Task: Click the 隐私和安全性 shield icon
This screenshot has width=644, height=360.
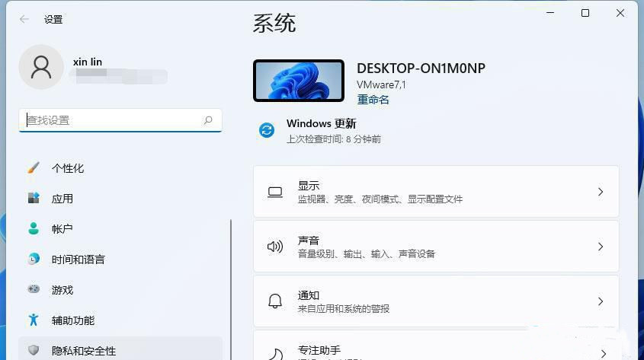Action: [34, 350]
